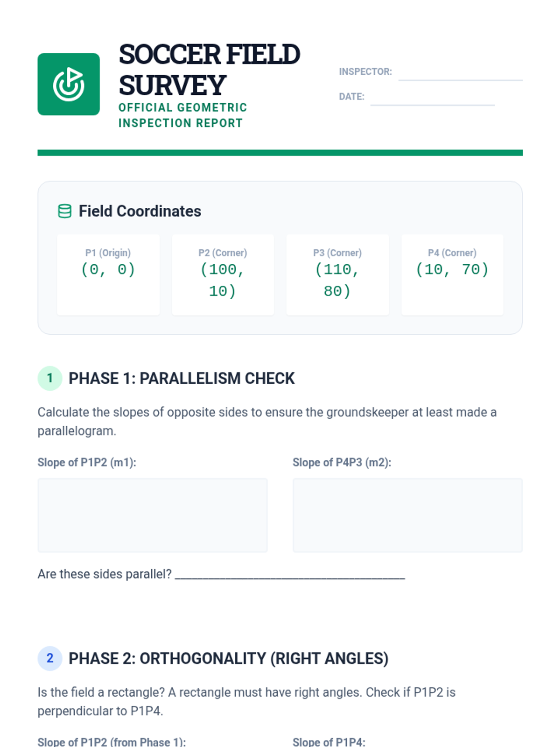Select the P4 (Corner) coordinate card
Screen dimensions: 560x747
[x=452, y=275]
